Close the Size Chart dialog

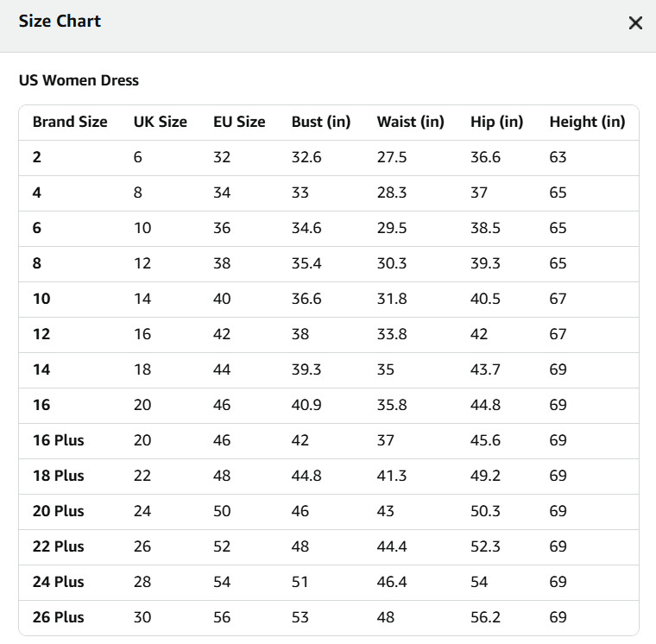pos(635,22)
